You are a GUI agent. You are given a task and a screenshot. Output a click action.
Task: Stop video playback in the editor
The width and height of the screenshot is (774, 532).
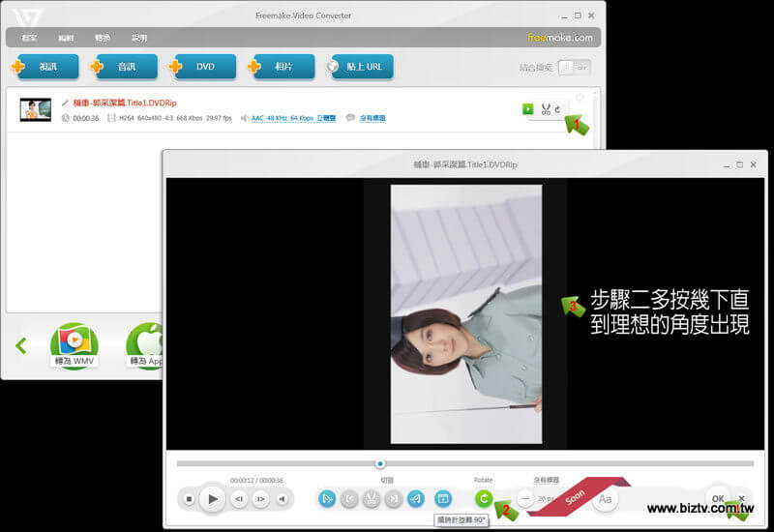pyautogui.click(x=190, y=499)
